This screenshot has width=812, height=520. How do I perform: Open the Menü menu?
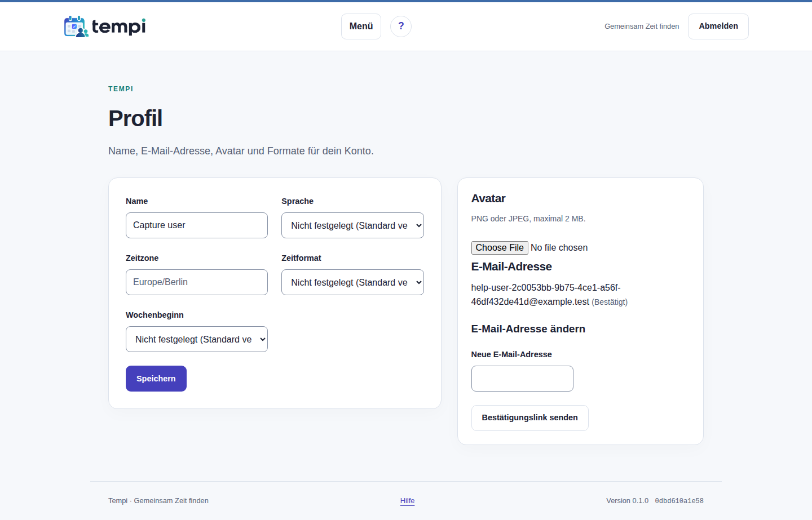tap(361, 26)
